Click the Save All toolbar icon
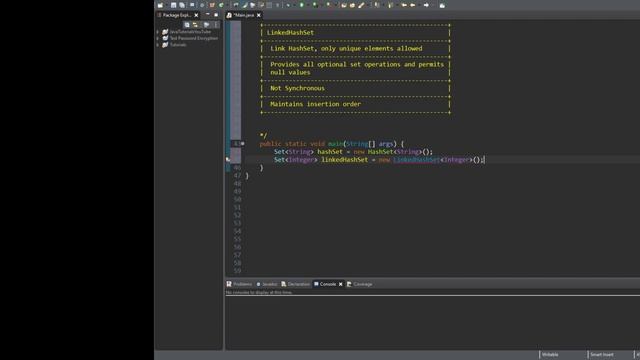This screenshot has width=640, height=360. pyautogui.click(x=182, y=5)
